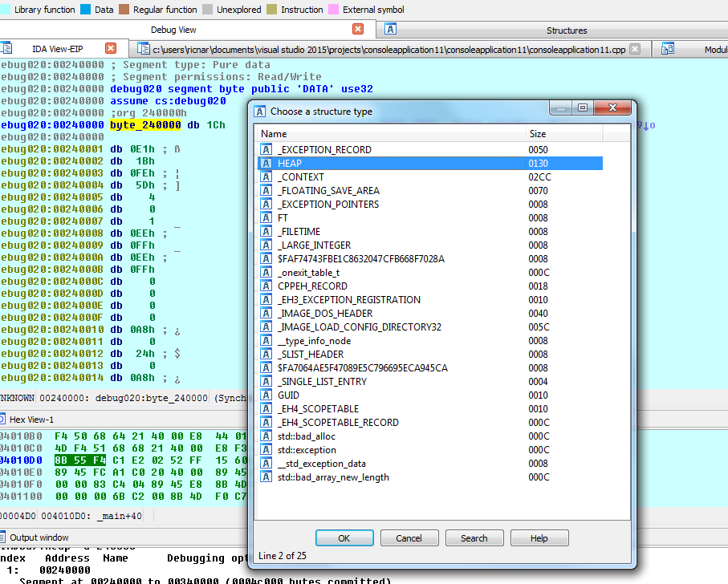The height and width of the screenshot is (584, 728).
Task: Click the dialog title bar icon
Action: [x=260, y=112]
